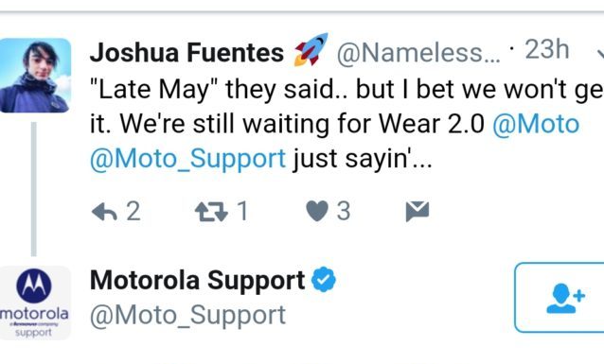Click @Moto_Support handle under Motorola Support

[187, 317]
